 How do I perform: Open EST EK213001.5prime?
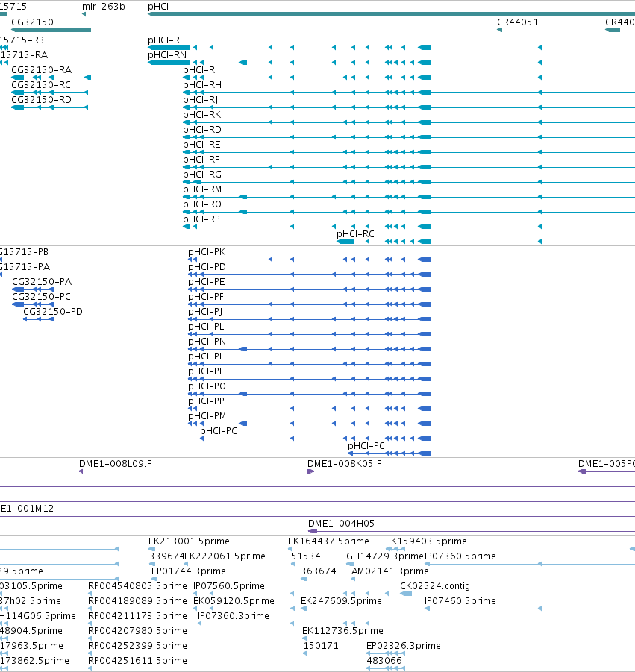pyautogui.click(x=189, y=541)
